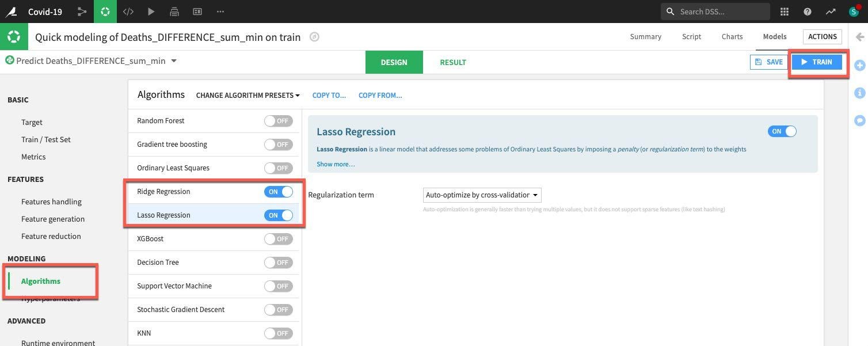Click the activity trend arrow icon

[x=830, y=12]
